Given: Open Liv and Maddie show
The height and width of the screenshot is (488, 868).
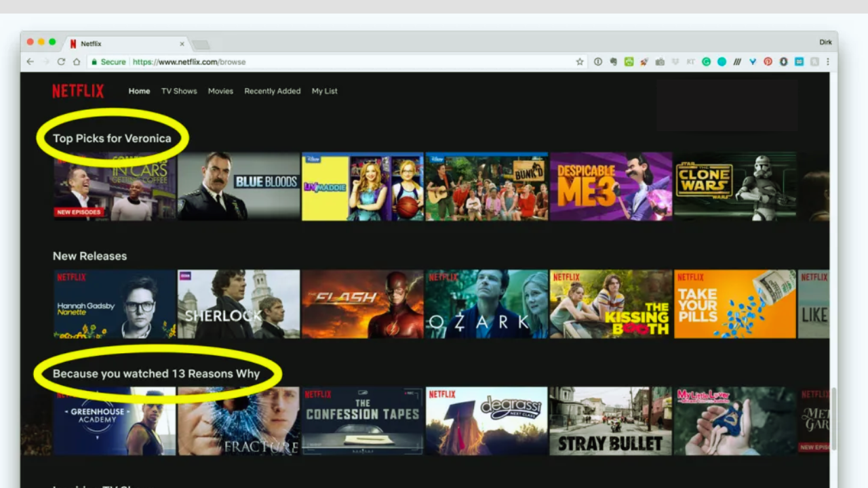Looking at the screenshot, I should 363,186.
